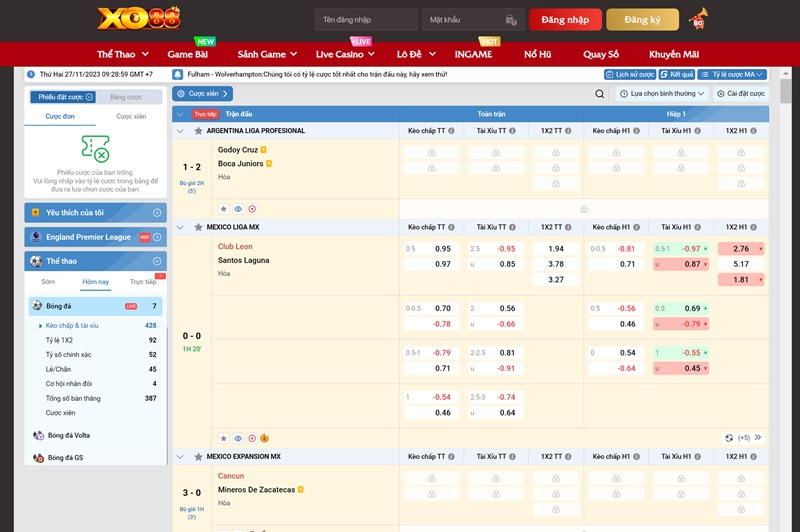Open Thể Thao menu dropdown
Viewport: 800px width, 532px height.
[x=123, y=54]
